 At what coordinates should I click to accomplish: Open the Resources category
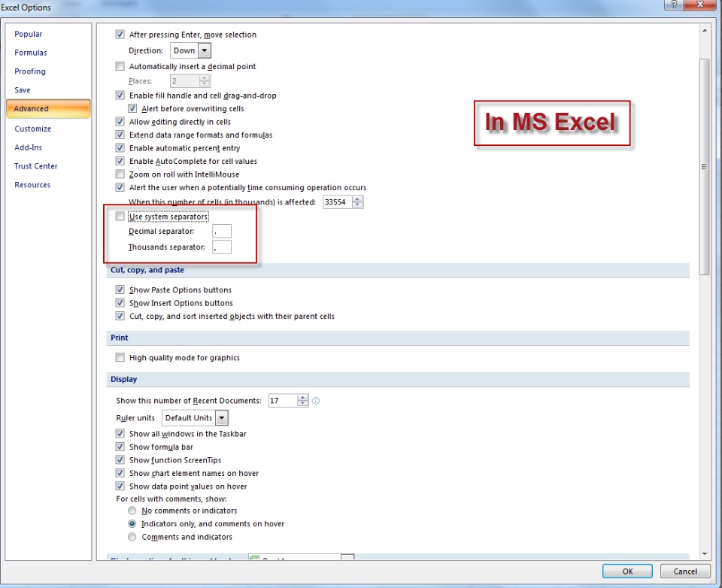pos(32,185)
